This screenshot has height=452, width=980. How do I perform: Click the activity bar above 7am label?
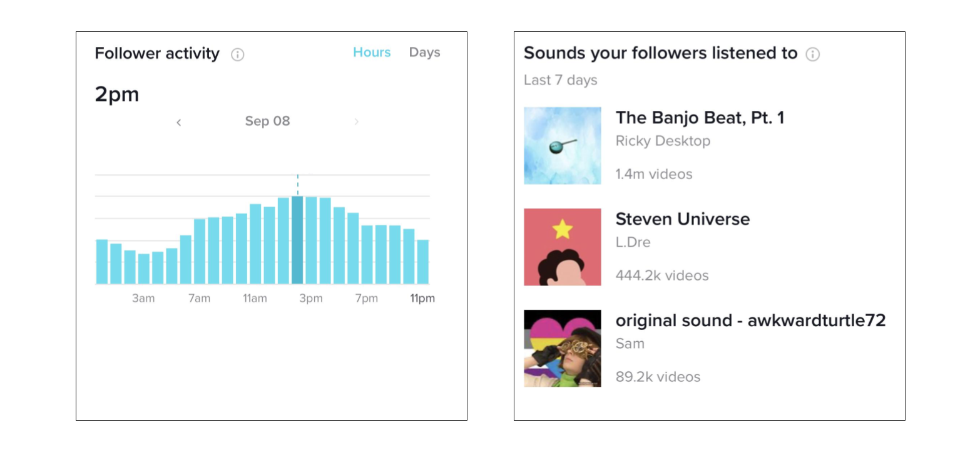click(200, 252)
